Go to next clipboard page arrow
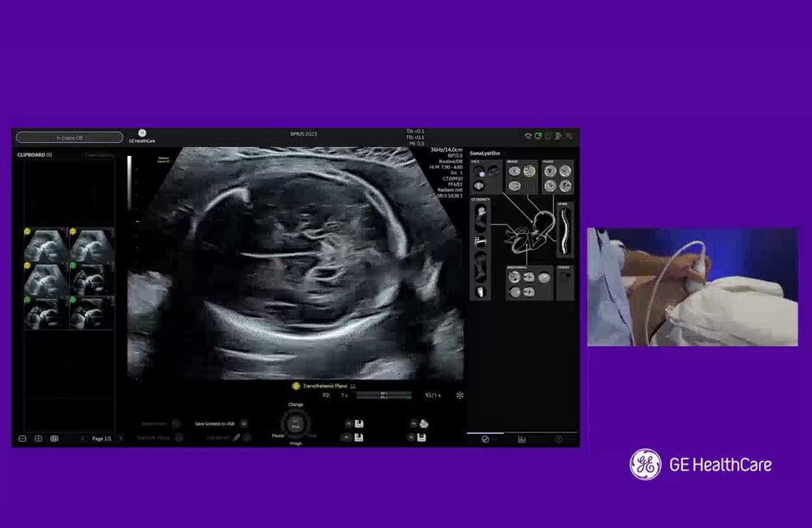This screenshot has width=812, height=528. [x=121, y=439]
